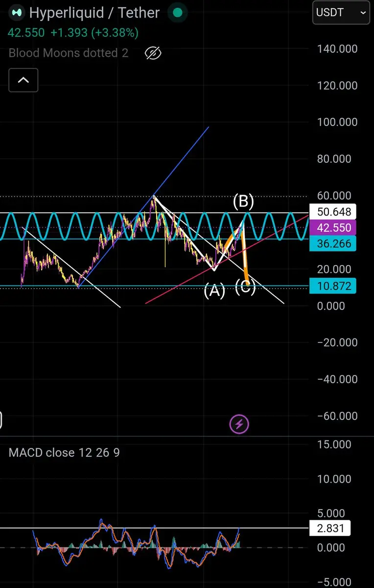The image size is (374, 588).
Task: Click the −60.000 price axis label
Action: (x=337, y=416)
